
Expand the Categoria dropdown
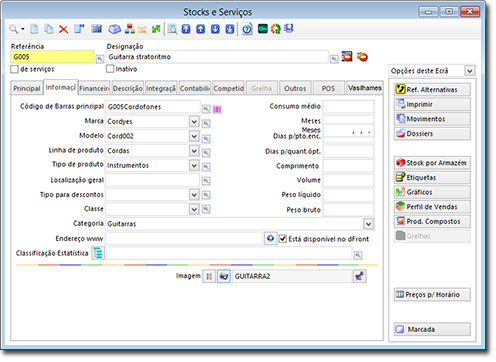368,224
